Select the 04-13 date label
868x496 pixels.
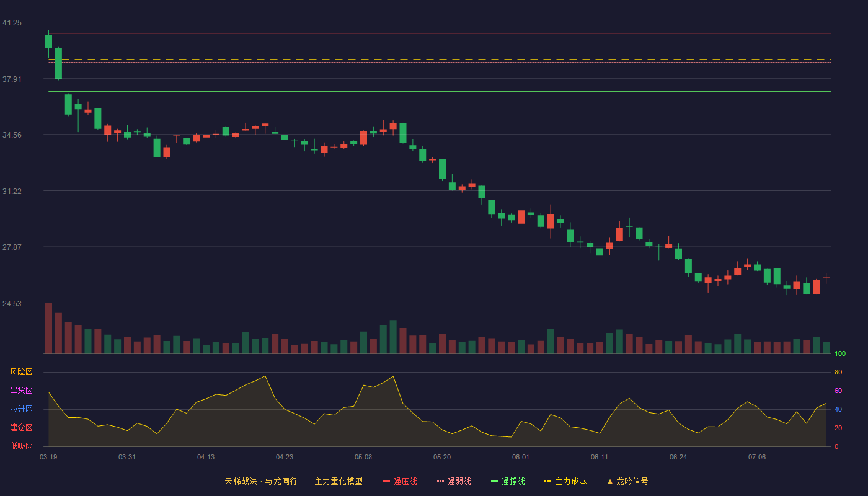(206, 457)
